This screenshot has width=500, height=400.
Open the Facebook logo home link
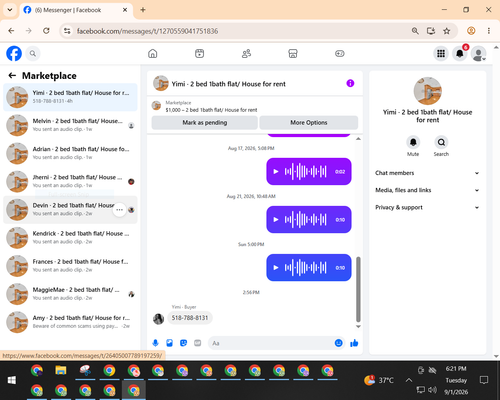pyautogui.click(x=14, y=53)
